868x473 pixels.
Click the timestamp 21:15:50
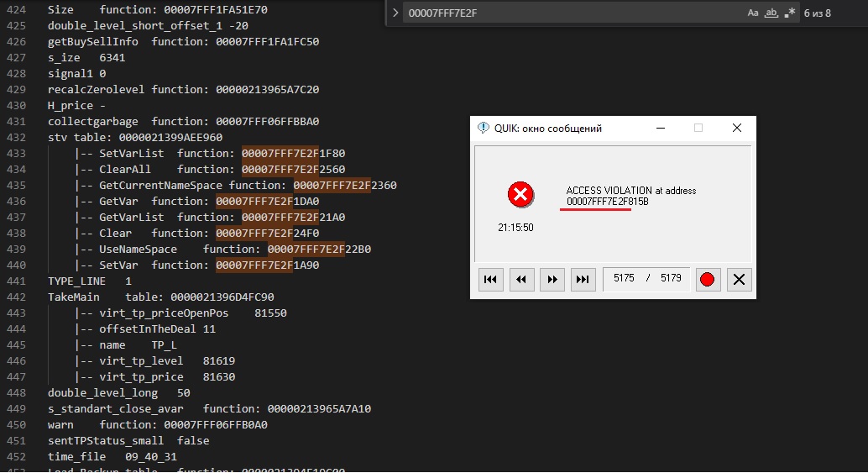coord(515,228)
